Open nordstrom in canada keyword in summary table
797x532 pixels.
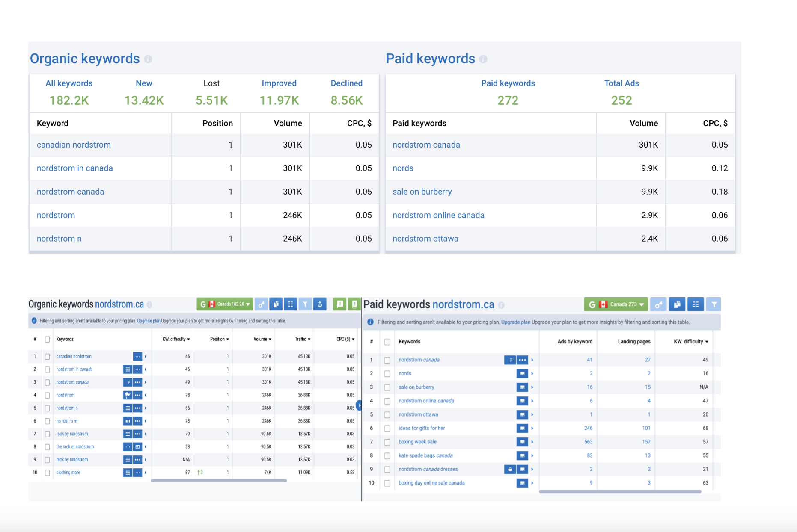click(x=75, y=168)
